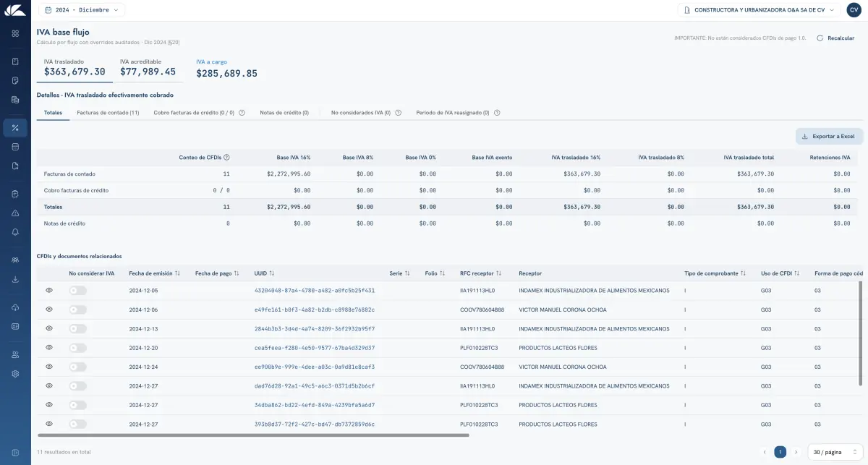Click the stacked documents sidebar icon
This screenshot has height=465, width=868.
tap(15, 100)
